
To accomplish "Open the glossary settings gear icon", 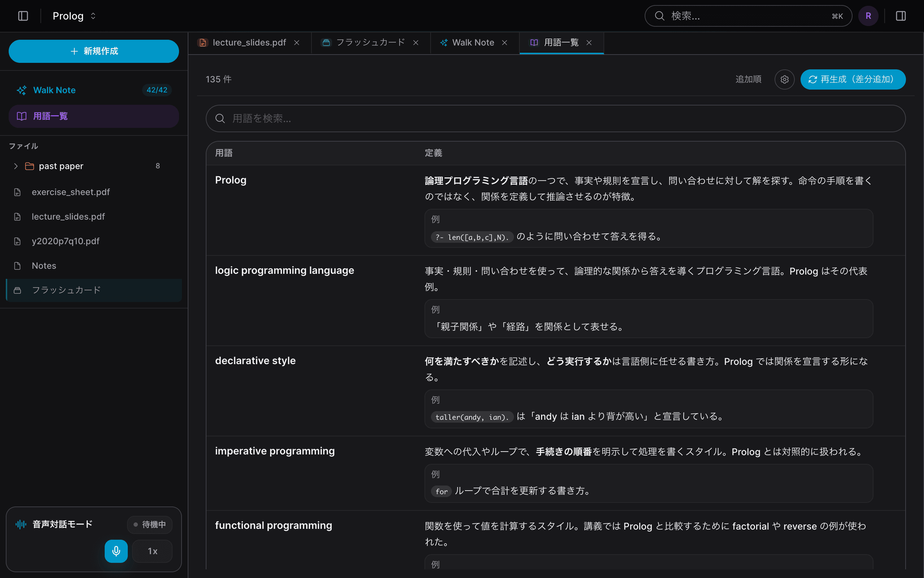I will (x=784, y=79).
